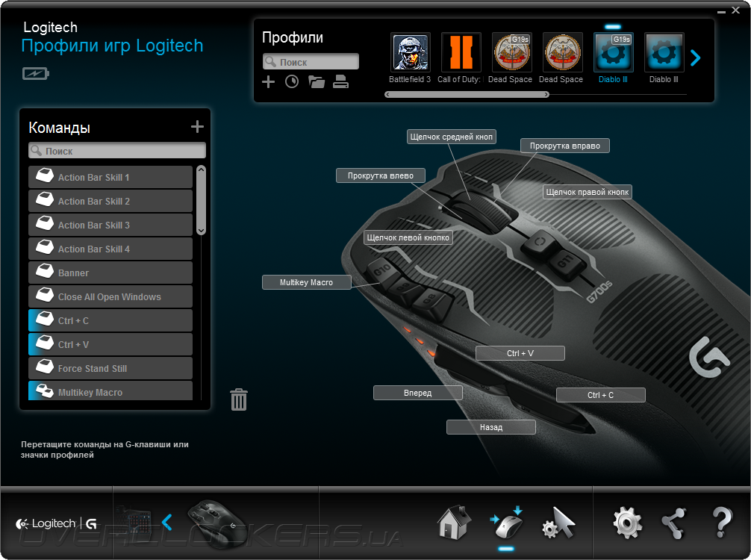
Task: Click the battery status icon
Action: pyautogui.click(x=35, y=74)
